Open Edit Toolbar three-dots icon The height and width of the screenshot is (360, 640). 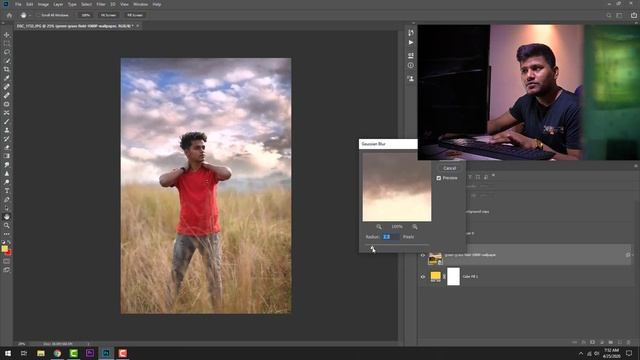pos(7,234)
